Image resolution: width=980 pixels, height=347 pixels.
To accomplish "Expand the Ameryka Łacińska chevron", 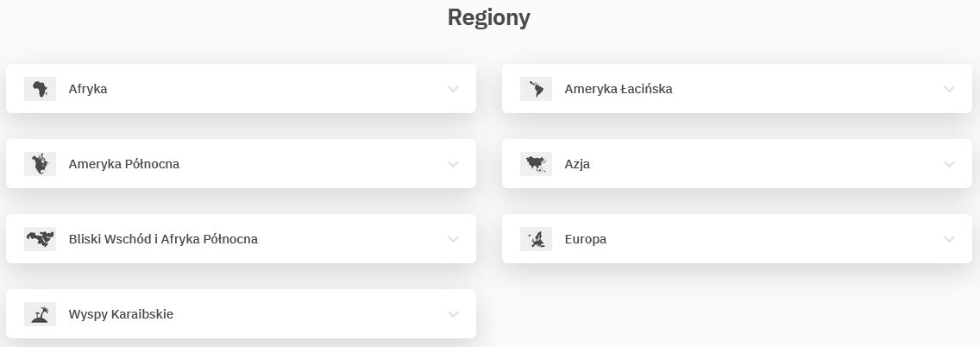I will coord(949,89).
